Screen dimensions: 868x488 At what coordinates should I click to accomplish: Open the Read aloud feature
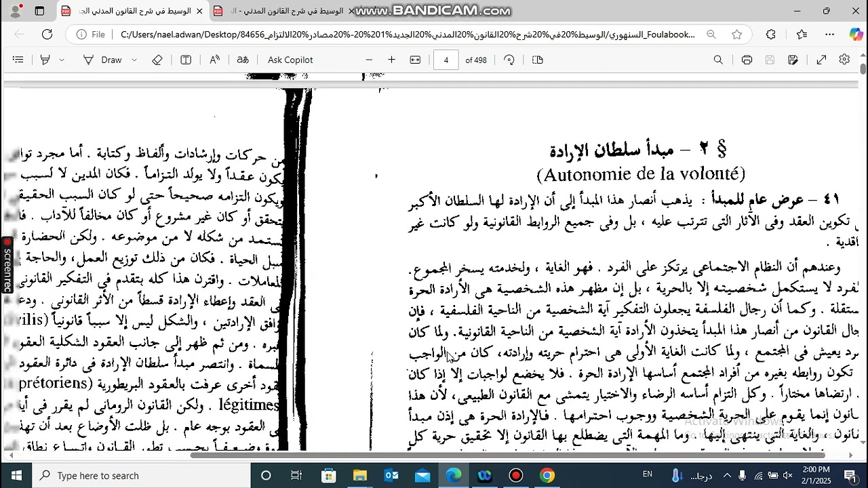click(214, 60)
